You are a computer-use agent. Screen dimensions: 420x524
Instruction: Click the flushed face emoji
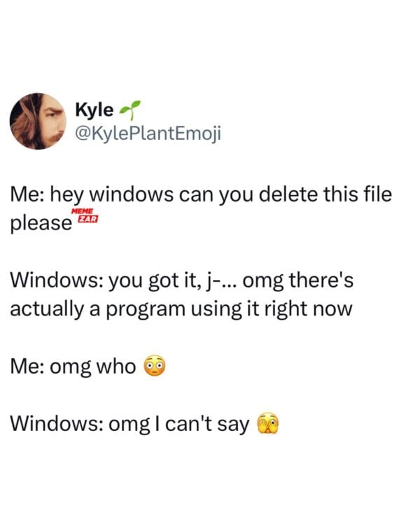click(x=155, y=365)
